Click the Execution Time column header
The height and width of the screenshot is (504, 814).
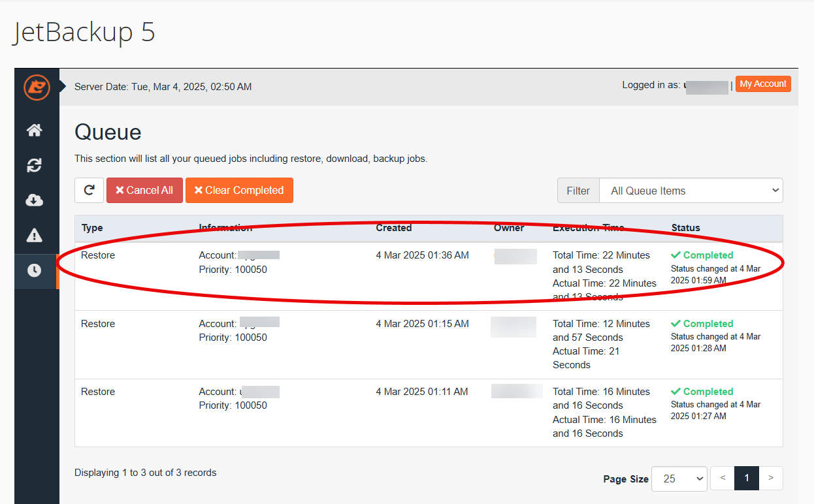coord(589,228)
